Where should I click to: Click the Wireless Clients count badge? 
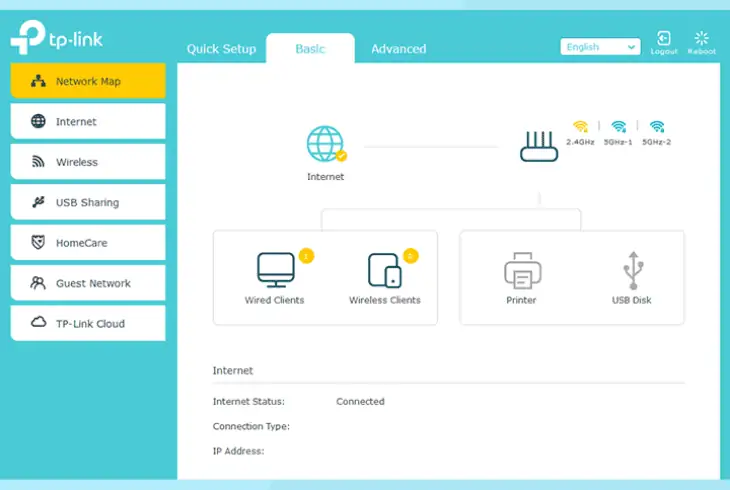[x=411, y=256]
